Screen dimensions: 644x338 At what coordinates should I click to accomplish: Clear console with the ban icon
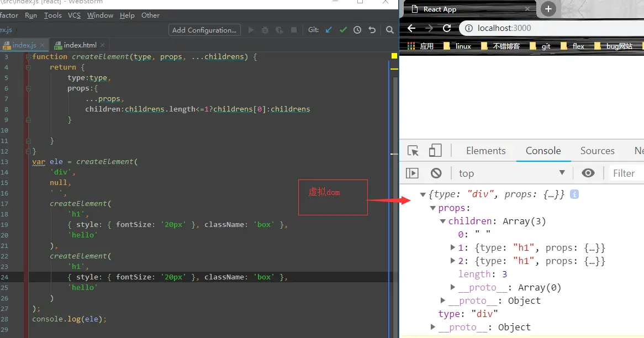click(436, 173)
